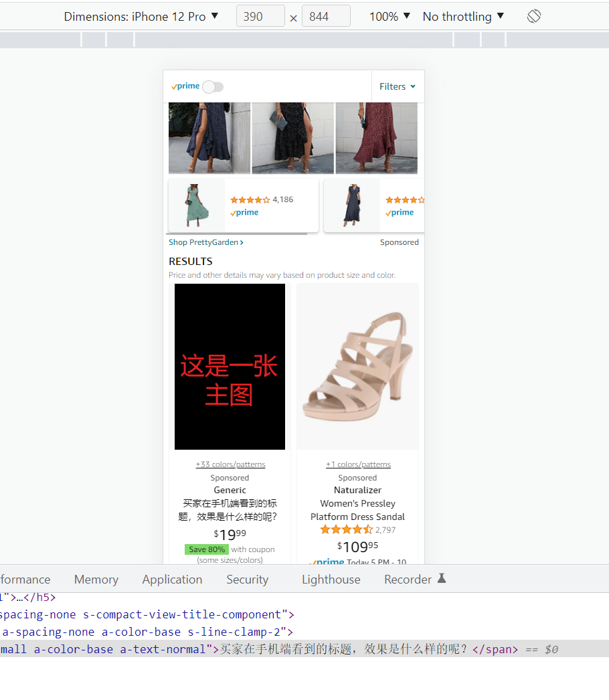Click the black product image with red Chinese text

point(230,367)
